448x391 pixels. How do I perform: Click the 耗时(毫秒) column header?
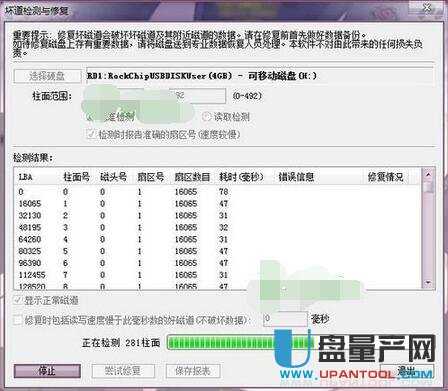click(x=245, y=177)
